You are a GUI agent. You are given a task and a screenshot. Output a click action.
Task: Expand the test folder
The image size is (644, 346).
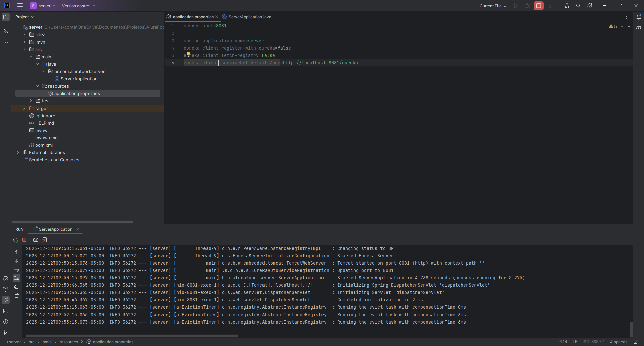(x=31, y=101)
